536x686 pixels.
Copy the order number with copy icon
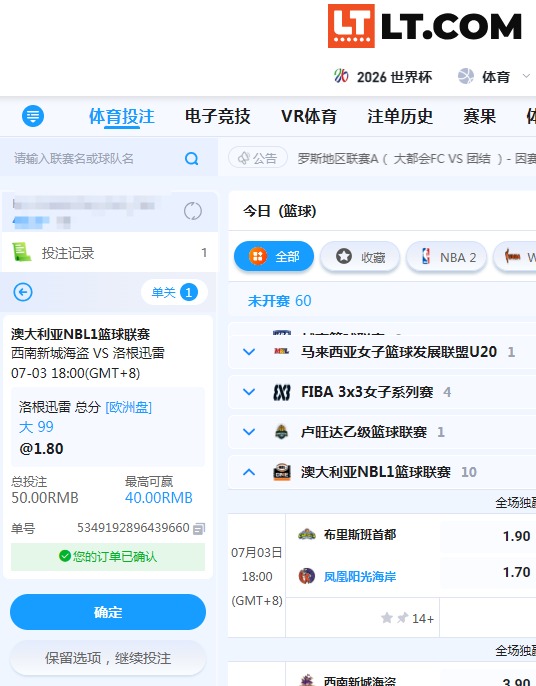(x=199, y=528)
